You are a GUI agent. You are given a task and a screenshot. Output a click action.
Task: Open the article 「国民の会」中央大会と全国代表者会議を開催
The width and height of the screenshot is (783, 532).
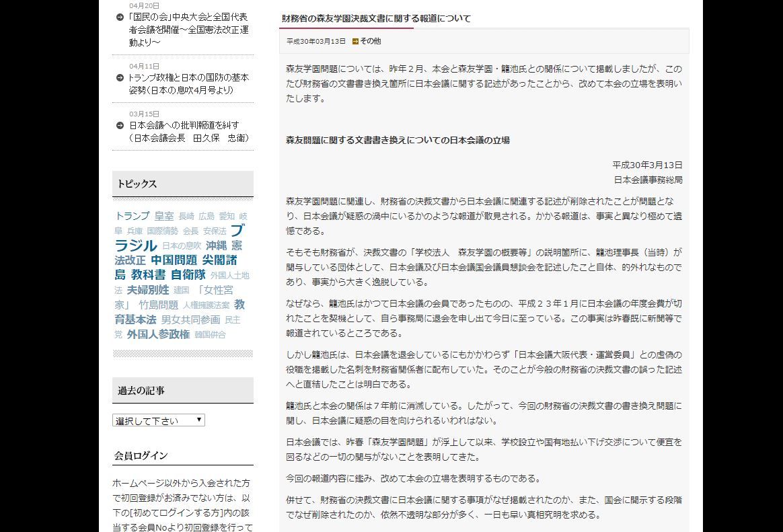(188, 30)
